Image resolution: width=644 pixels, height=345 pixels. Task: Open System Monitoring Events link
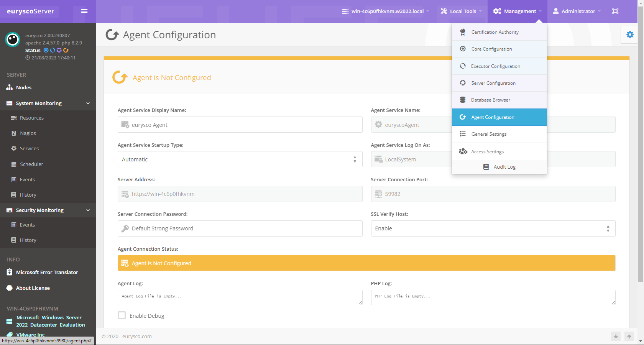27,179
